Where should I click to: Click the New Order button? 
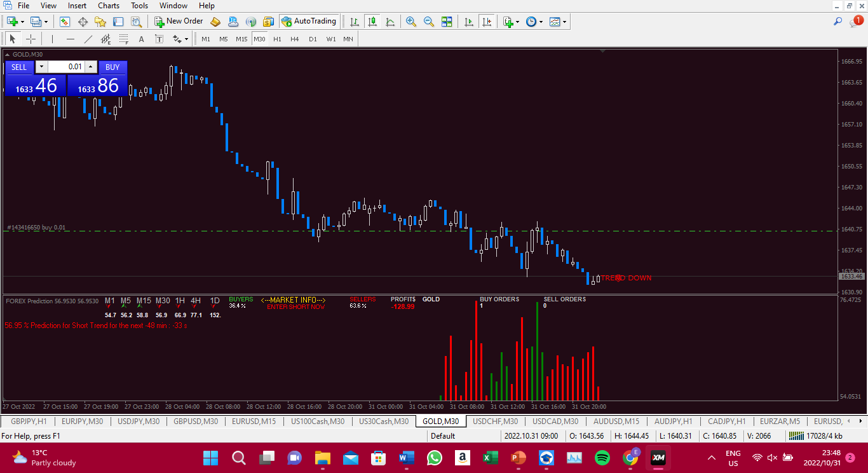(x=179, y=22)
